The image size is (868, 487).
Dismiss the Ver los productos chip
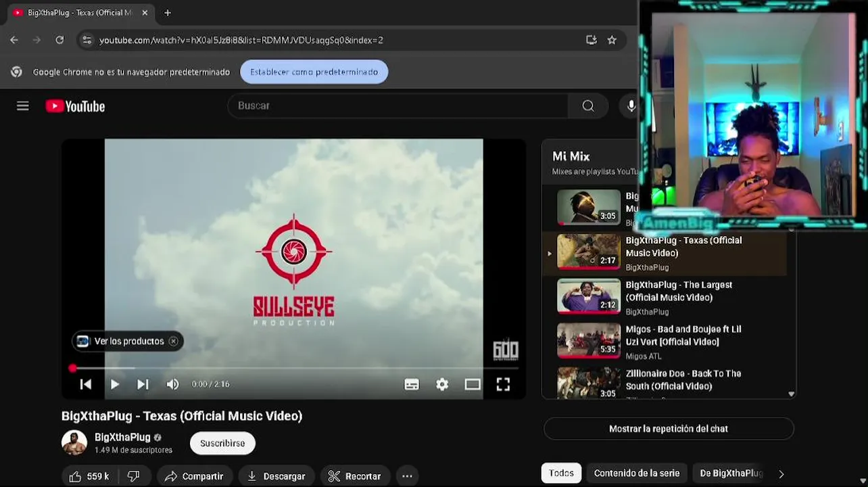tap(174, 341)
